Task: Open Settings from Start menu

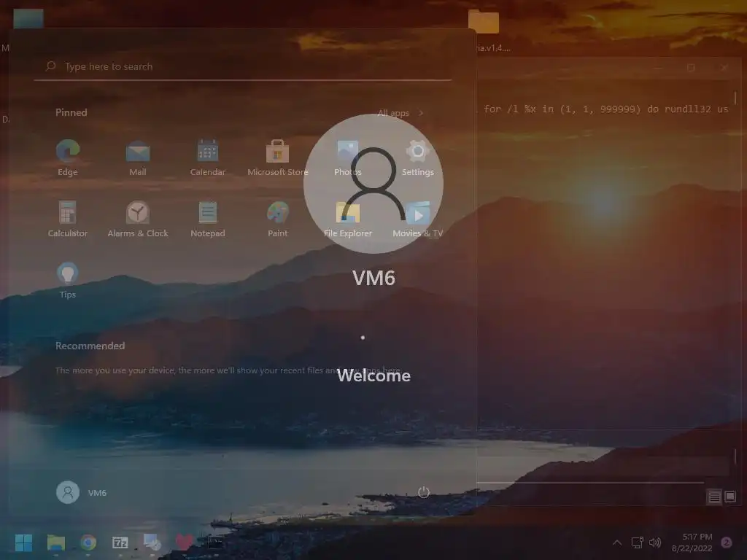Action: (x=417, y=158)
